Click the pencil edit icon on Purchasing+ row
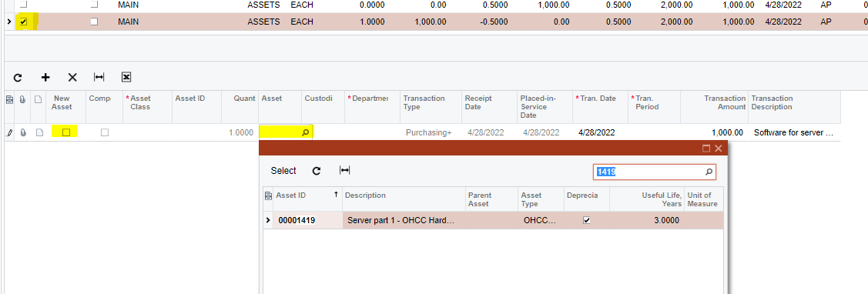This screenshot has width=868, height=294. click(x=9, y=133)
